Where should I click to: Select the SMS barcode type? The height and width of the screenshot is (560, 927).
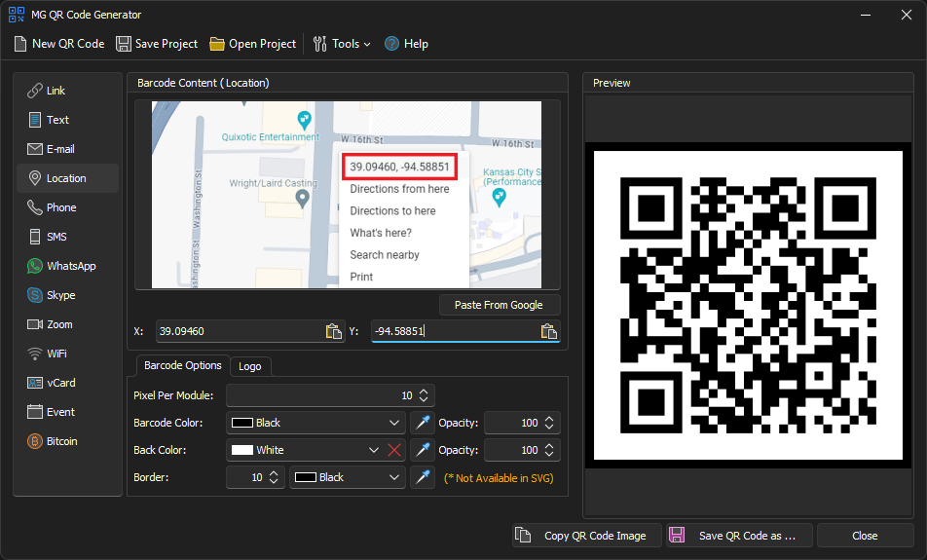(x=67, y=237)
